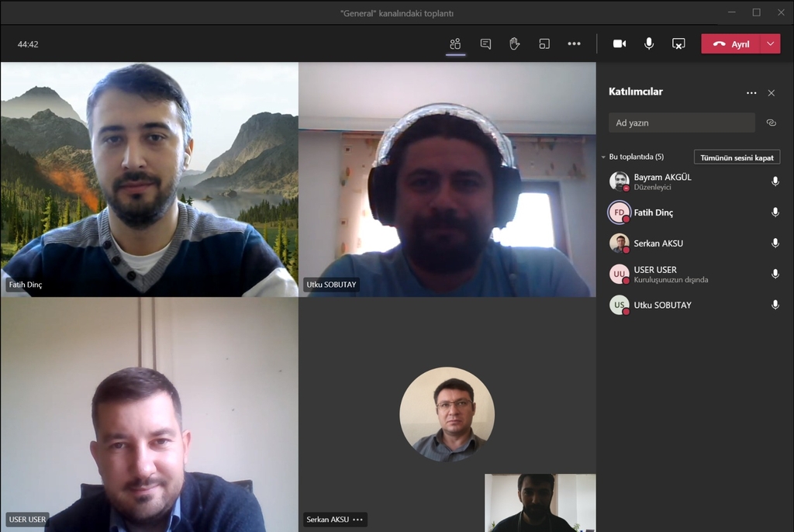
Task: Raise your hand in the meeting
Action: pos(514,44)
